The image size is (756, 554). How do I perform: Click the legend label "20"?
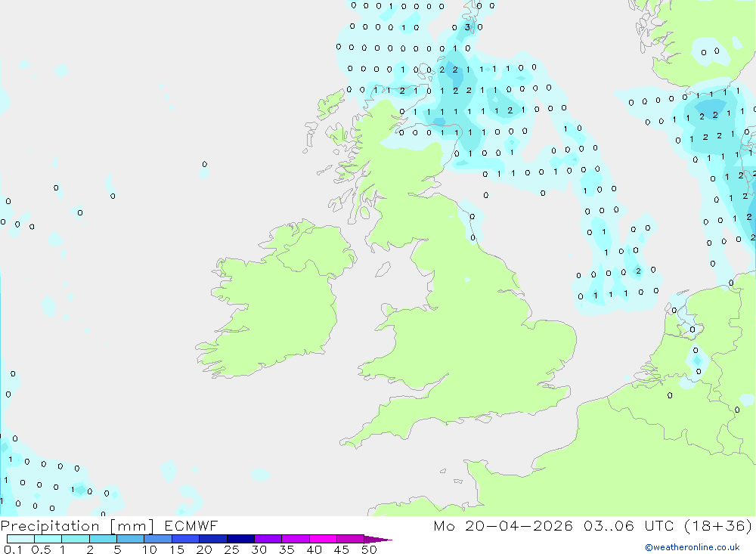click(x=204, y=549)
